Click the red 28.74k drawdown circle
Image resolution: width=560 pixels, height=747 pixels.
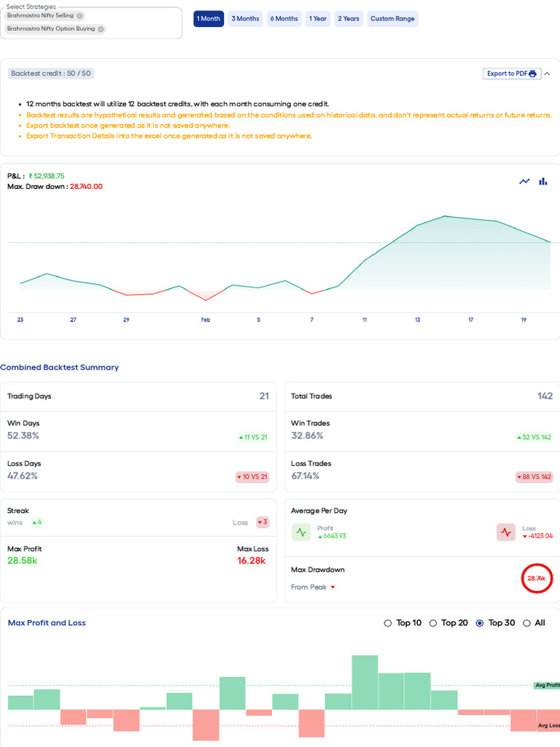tap(537, 578)
